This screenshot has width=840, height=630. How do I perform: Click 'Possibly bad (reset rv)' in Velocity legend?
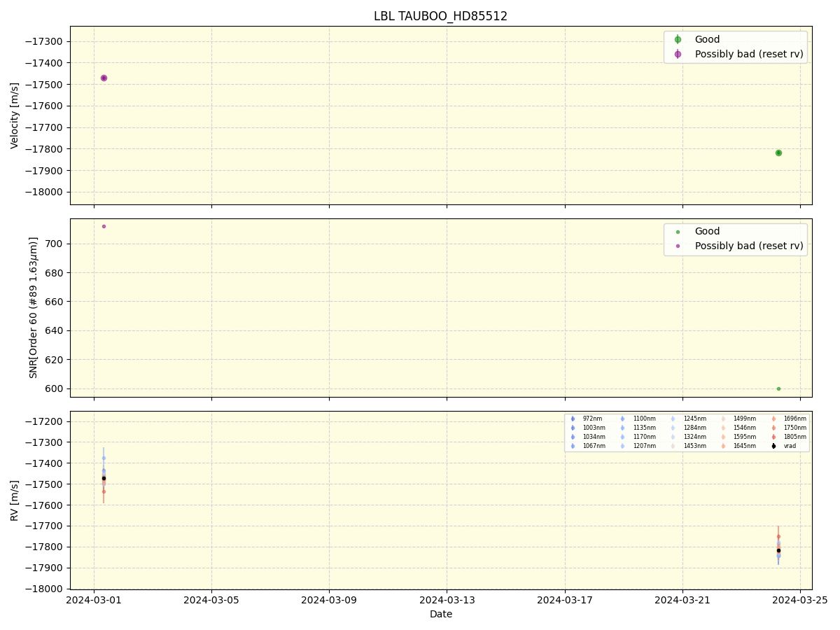(748, 54)
